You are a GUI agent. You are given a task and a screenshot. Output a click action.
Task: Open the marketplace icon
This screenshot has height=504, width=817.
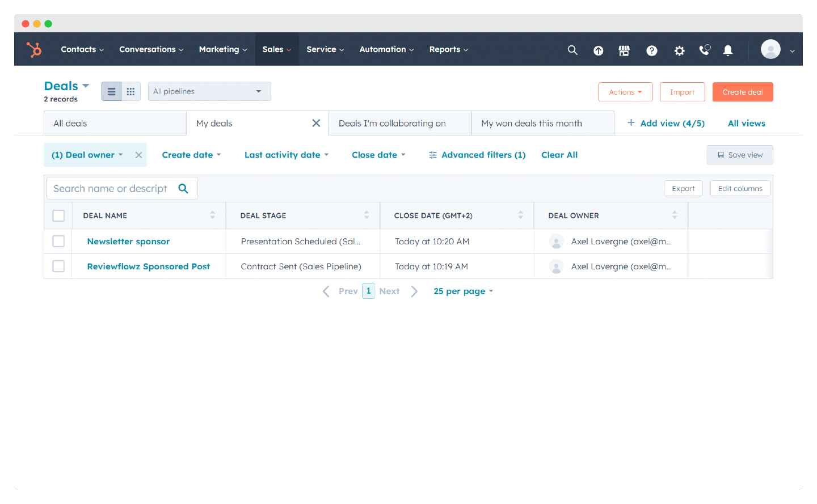click(x=624, y=50)
